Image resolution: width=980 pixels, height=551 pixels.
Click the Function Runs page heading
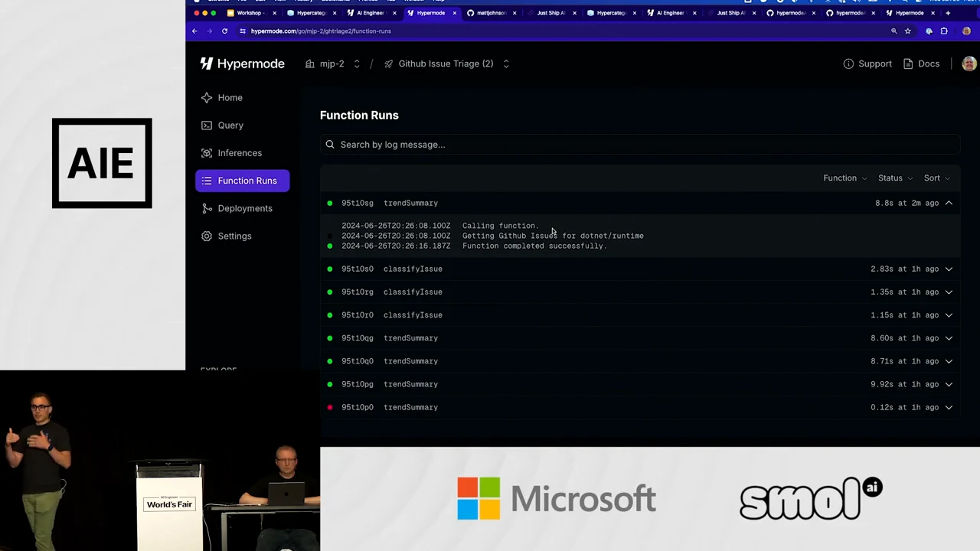(359, 116)
